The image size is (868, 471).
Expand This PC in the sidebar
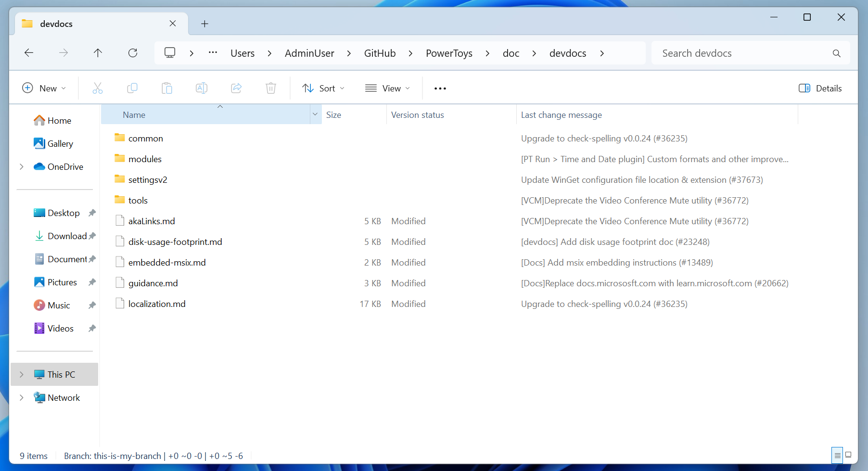tap(21, 374)
